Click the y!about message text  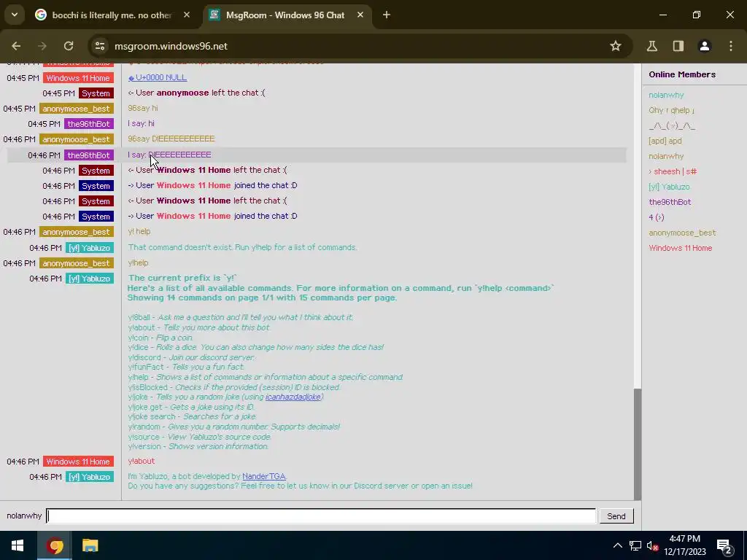tap(141, 461)
